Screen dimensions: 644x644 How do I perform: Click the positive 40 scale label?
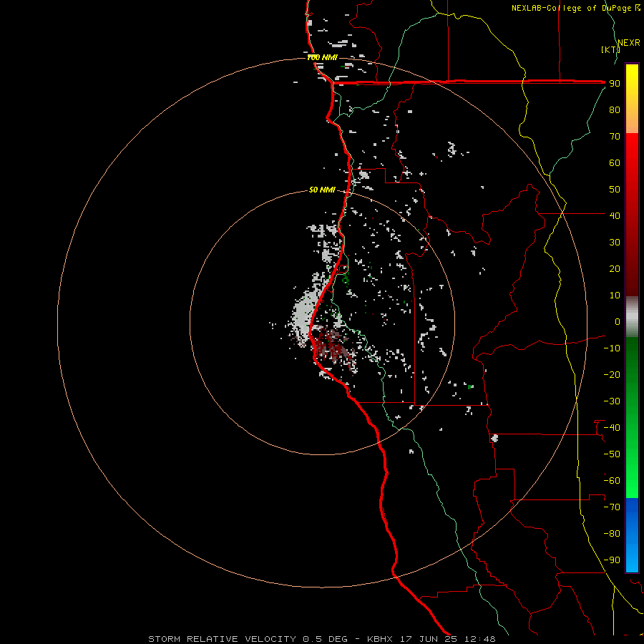[615, 215]
